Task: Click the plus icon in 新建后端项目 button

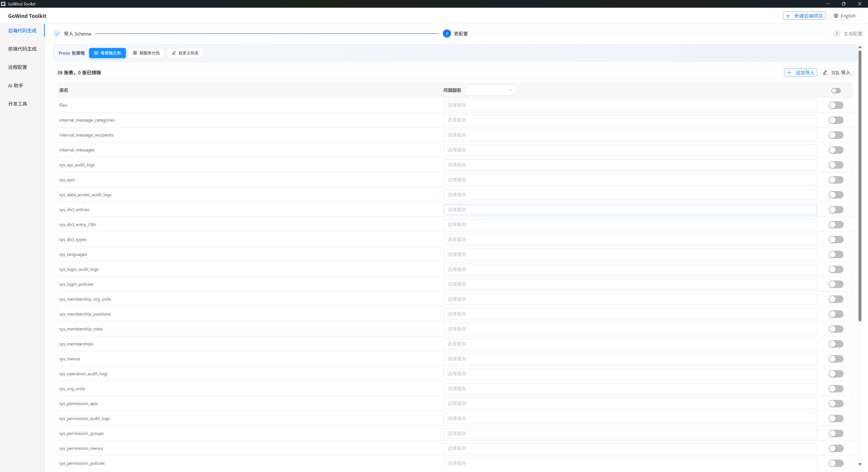Action: [788, 16]
